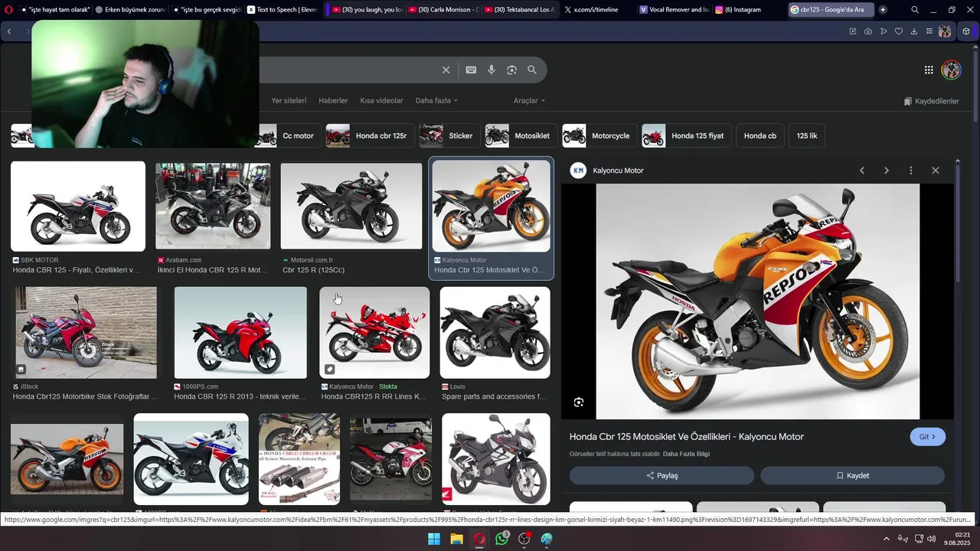
Task: Switch to the Vocal Remover browser tab
Action: tap(674, 10)
